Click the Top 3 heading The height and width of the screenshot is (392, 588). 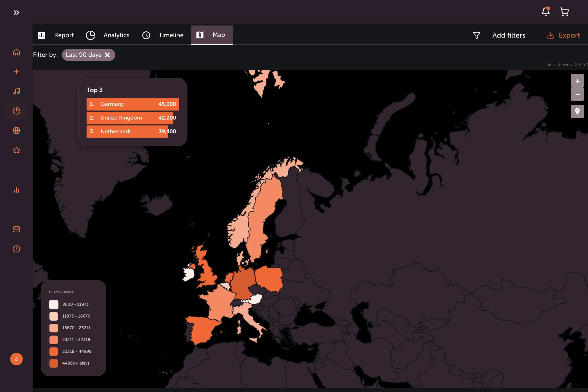95,90
